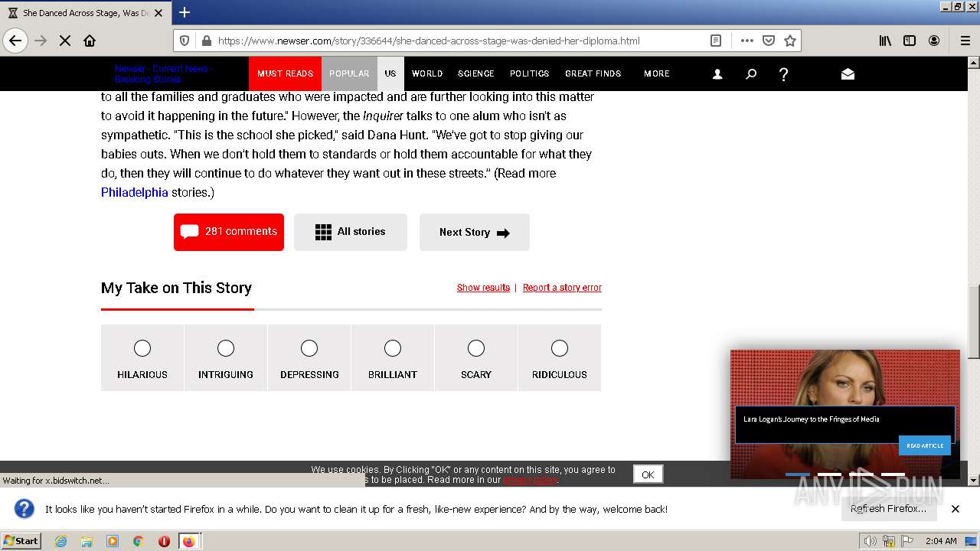Show sidebars toolbar icon
The image size is (980, 551).
[910, 41]
